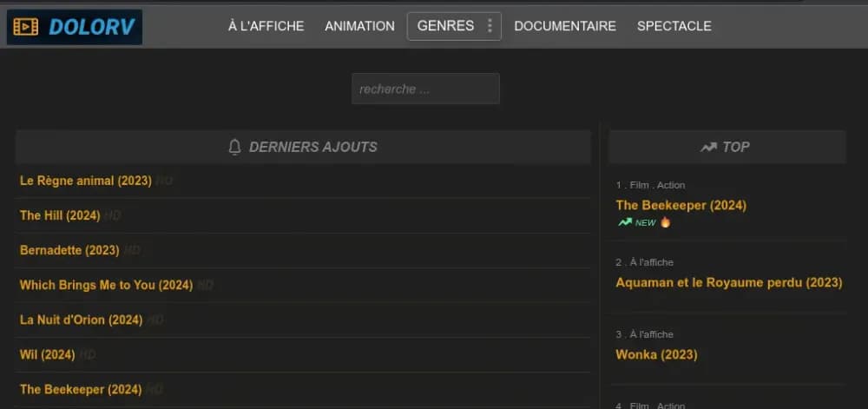This screenshot has width=868, height=409.
Task: Click the HD badge next to Le Règne animal
Action: 164,181
